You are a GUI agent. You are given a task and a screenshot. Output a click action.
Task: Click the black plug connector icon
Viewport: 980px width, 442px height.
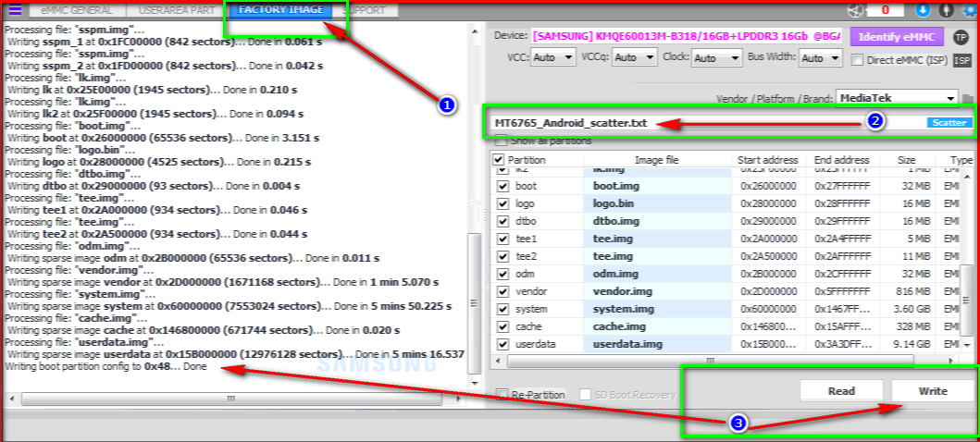[x=947, y=10]
